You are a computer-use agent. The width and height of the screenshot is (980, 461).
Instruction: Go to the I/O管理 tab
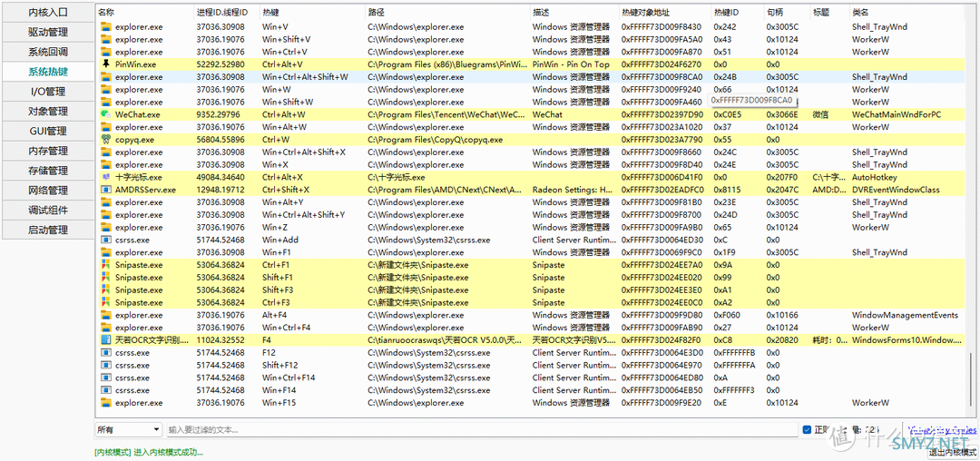click(48, 91)
